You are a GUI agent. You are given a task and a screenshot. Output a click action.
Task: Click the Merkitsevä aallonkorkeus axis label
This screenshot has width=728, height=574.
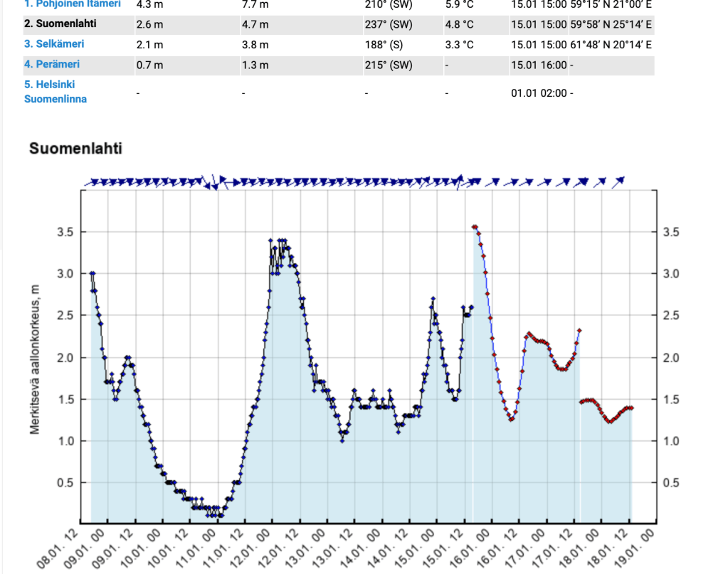click(34, 359)
